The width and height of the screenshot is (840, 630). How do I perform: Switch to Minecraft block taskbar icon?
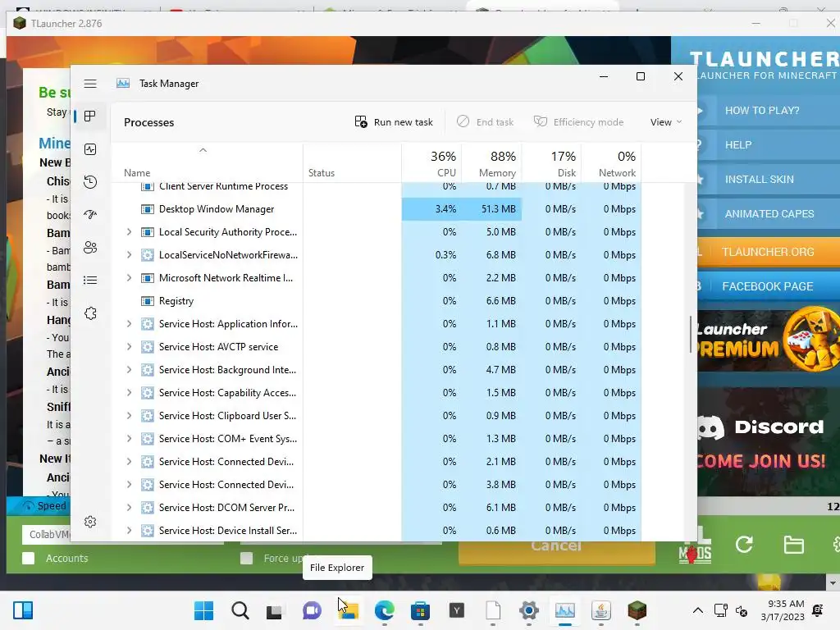click(x=637, y=610)
